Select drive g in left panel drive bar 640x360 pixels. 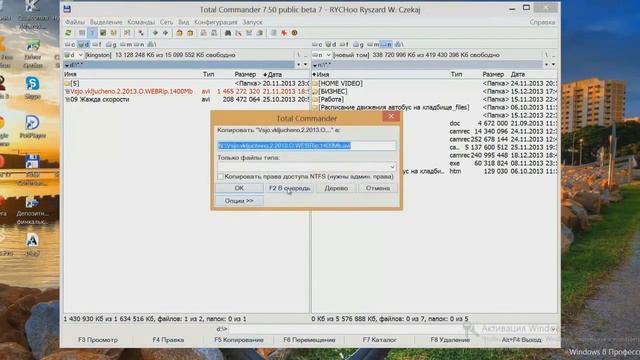pyautogui.click(x=111, y=44)
